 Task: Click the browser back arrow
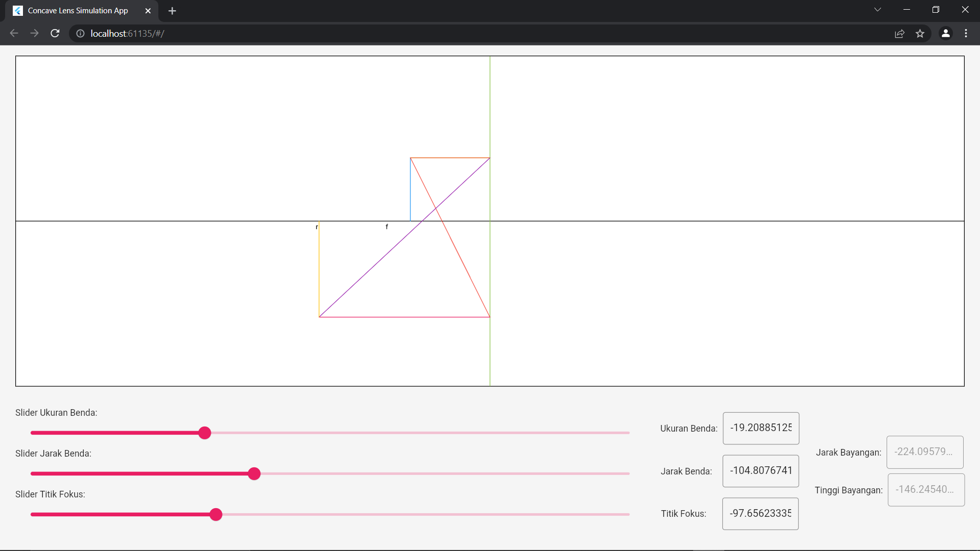[14, 33]
